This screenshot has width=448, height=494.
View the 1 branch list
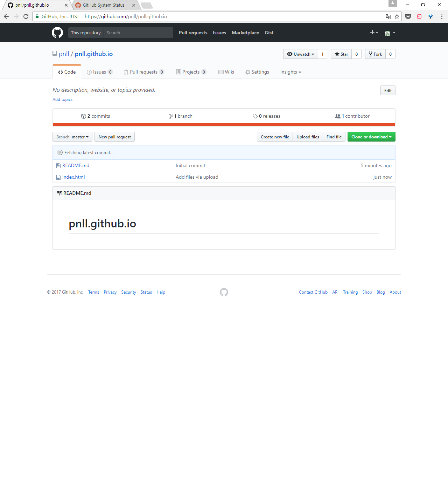[181, 116]
